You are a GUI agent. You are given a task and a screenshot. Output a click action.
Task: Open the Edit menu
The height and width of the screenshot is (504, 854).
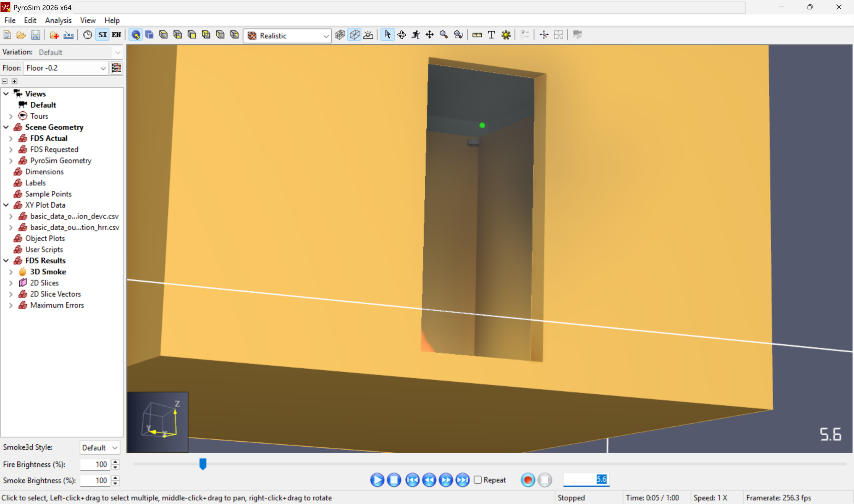30,20
